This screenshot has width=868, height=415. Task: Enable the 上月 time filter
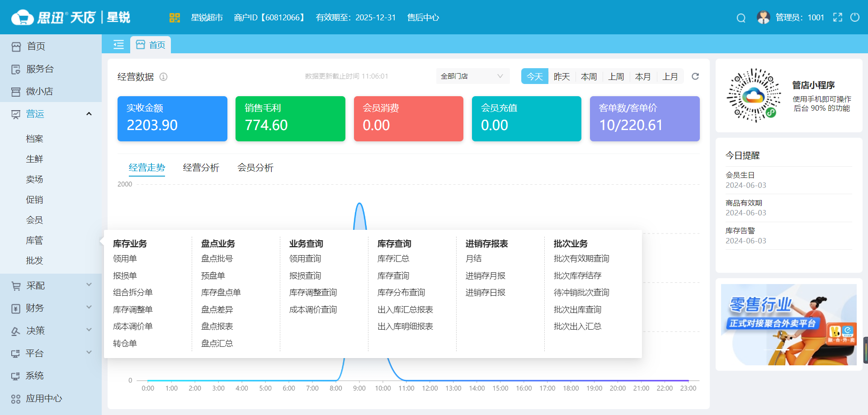[670, 76]
